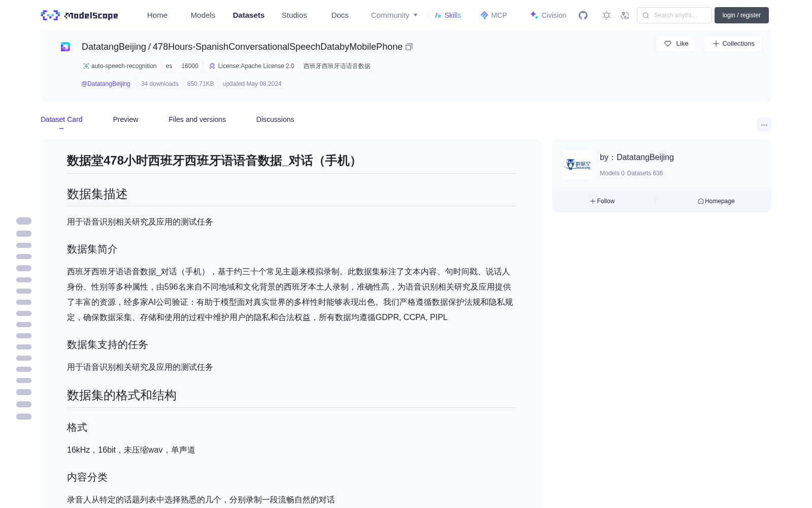812x508 pixels.
Task: Click the auto-speech-recognition task tag
Action: (x=120, y=66)
